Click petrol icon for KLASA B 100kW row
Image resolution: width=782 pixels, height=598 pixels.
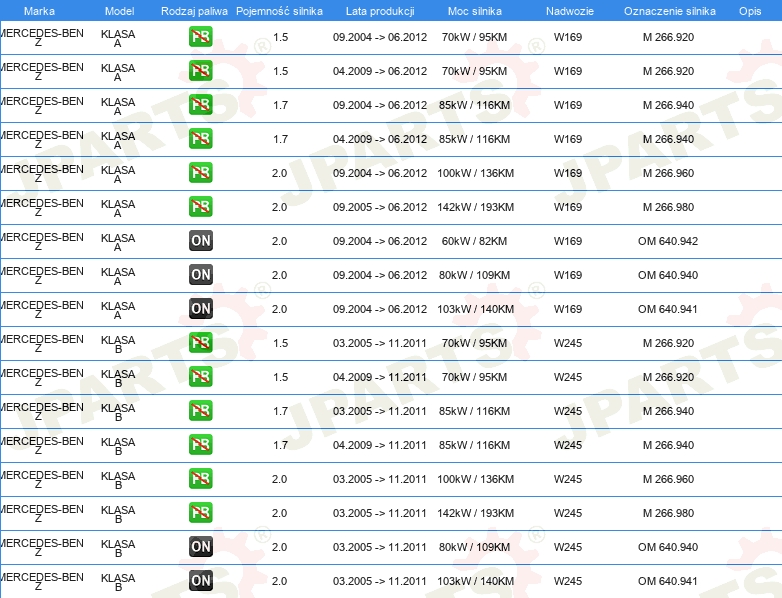200,478
